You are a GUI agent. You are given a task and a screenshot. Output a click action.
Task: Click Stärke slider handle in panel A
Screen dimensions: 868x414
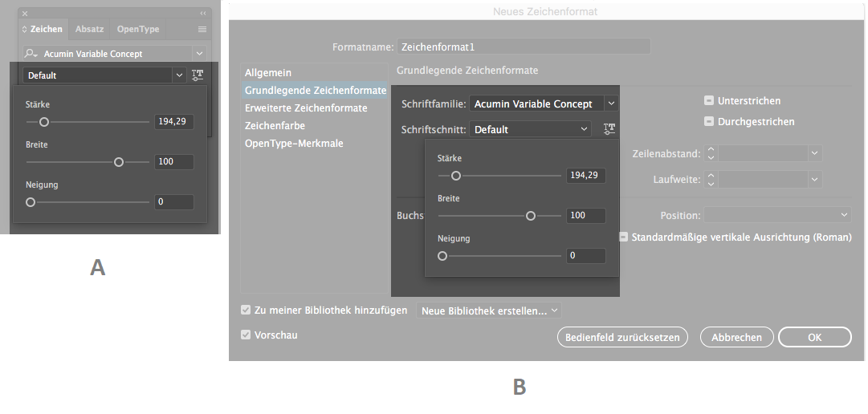(43, 122)
